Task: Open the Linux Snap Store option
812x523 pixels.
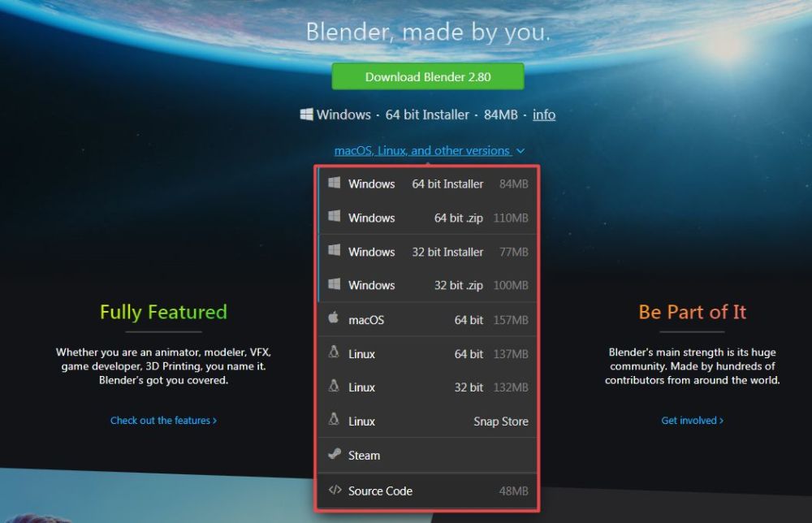Action: [427, 421]
